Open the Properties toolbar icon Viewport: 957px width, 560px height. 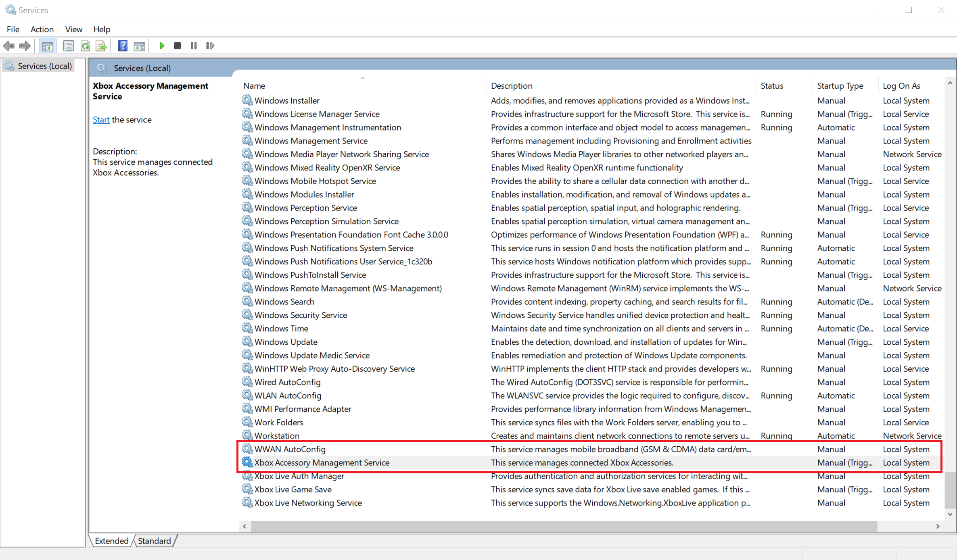(x=69, y=46)
